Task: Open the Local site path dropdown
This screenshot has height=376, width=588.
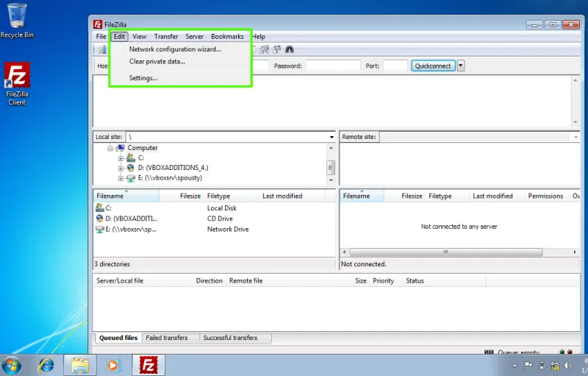Action: tap(331, 137)
